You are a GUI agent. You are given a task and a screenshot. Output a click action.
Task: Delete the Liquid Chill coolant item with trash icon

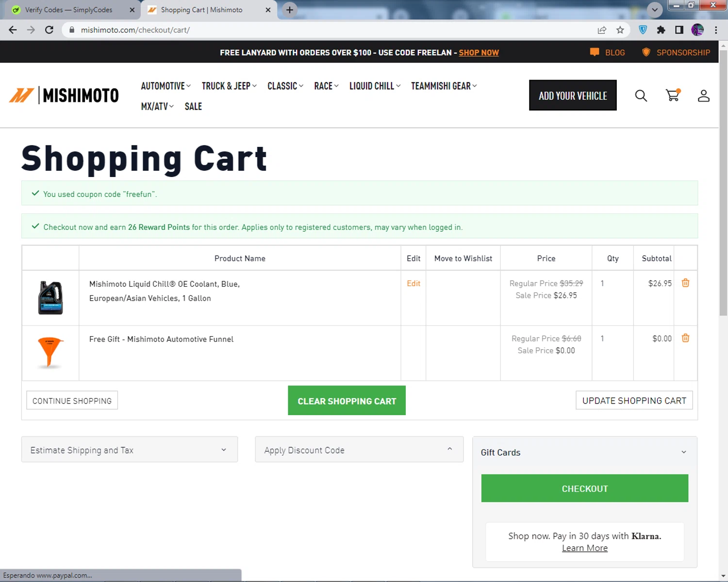685,283
